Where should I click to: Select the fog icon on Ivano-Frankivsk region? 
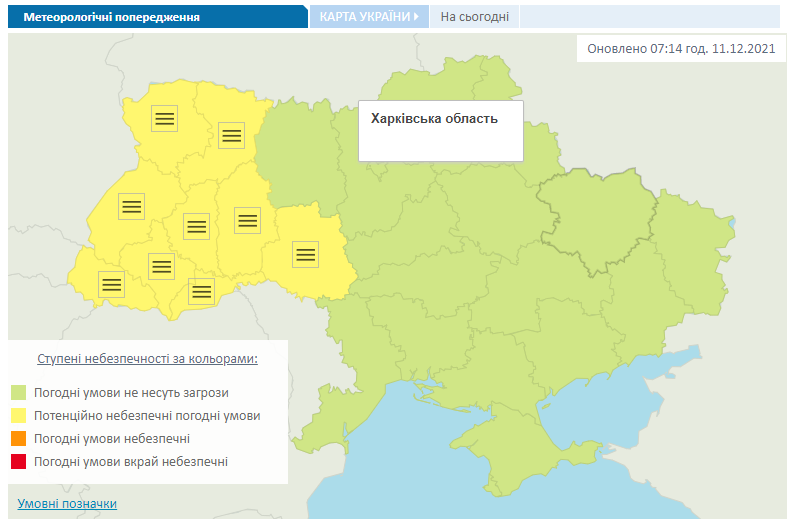tap(161, 266)
